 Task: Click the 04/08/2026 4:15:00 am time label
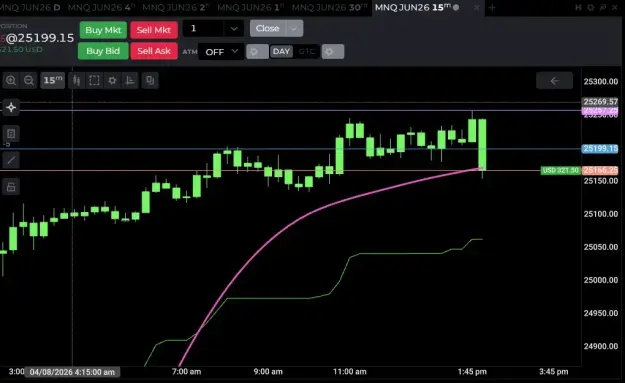[x=72, y=372]
